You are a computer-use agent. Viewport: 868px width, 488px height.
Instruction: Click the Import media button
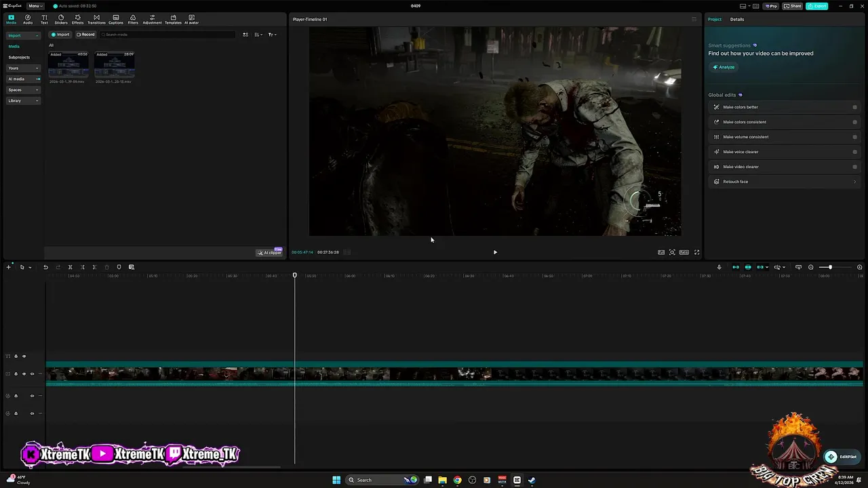point(60,35)
